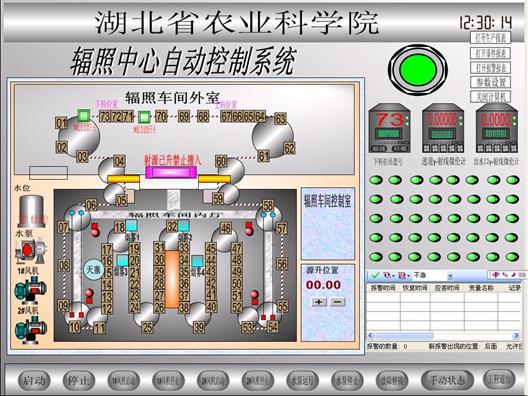Click the large green status indicator lamp
Image resolution: width=528 pixels, height=396 pixels.
tap(418, 70)
